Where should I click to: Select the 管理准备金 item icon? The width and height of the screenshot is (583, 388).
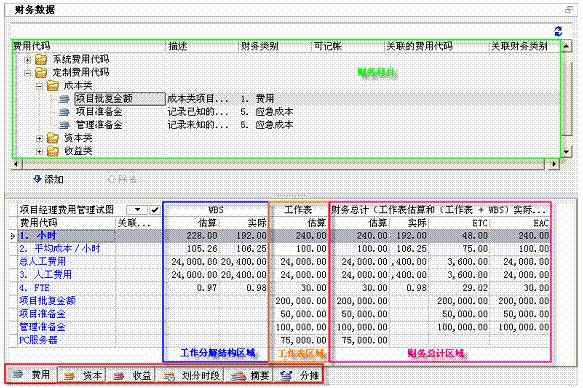[x=64, y=125]
